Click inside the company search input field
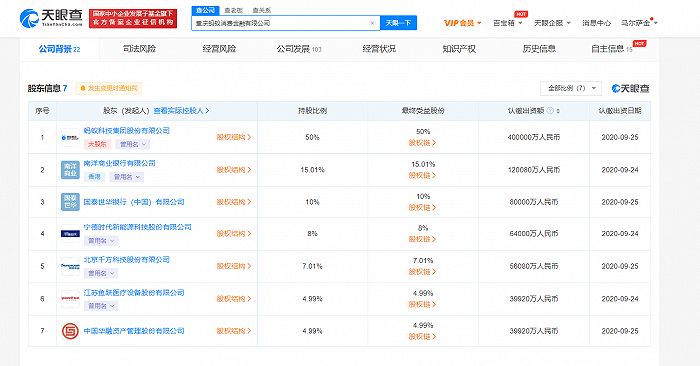The height and width of the screenshot is (366, 700). click(281, 23)
